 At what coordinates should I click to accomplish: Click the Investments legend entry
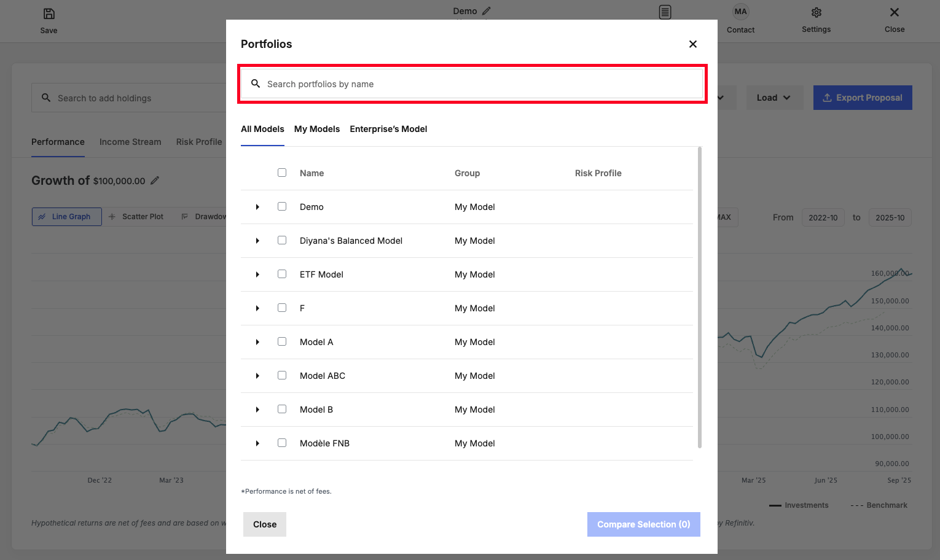tap(799, 505)
